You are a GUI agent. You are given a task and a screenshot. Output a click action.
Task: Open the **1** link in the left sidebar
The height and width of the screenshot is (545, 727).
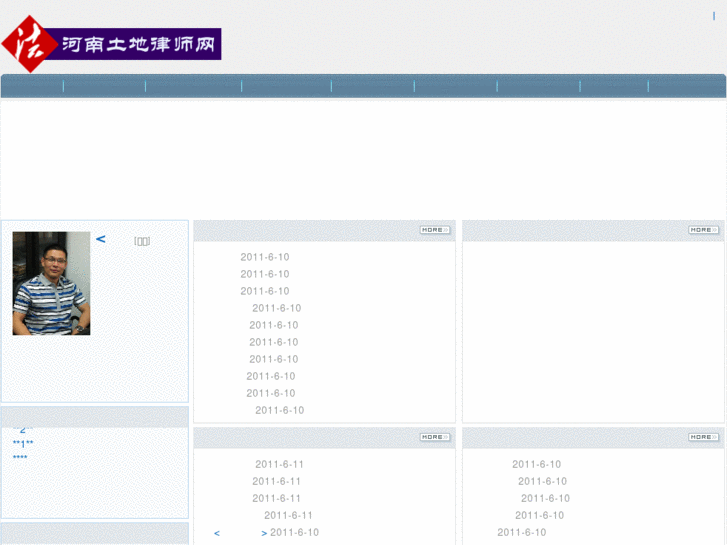coord(23,444)
